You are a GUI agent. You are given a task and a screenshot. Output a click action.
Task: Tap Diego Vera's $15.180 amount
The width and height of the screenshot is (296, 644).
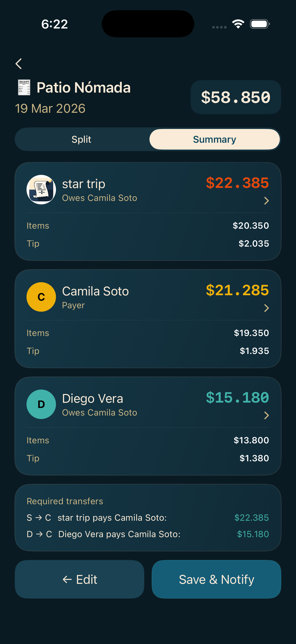pyautogui.click(x=237, y=397)
